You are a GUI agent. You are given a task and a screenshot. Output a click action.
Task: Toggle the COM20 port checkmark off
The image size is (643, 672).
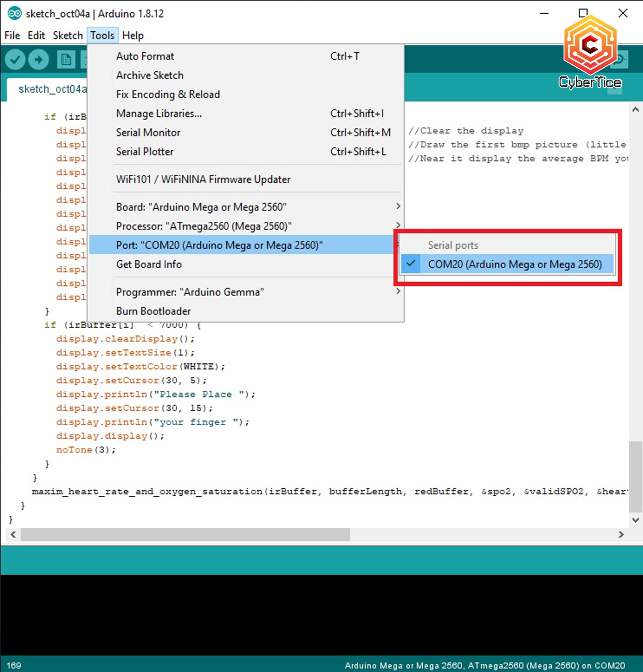[410, 264]
